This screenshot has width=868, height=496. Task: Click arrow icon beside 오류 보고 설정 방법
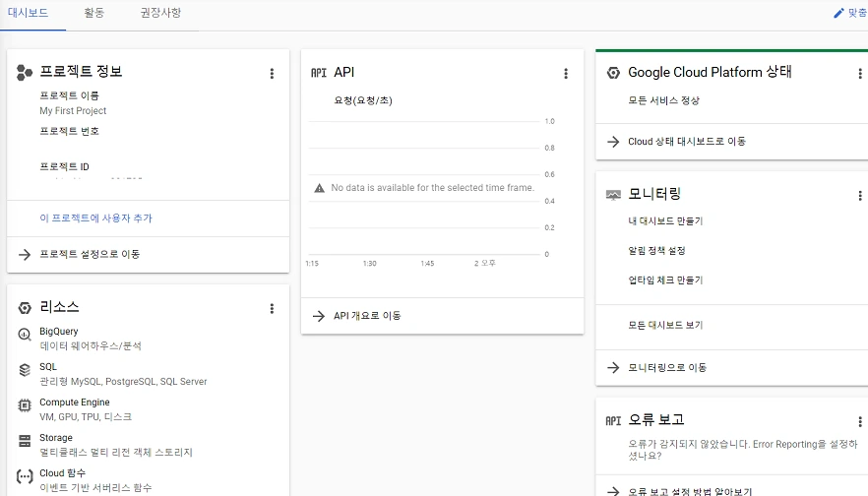[613, 491]
